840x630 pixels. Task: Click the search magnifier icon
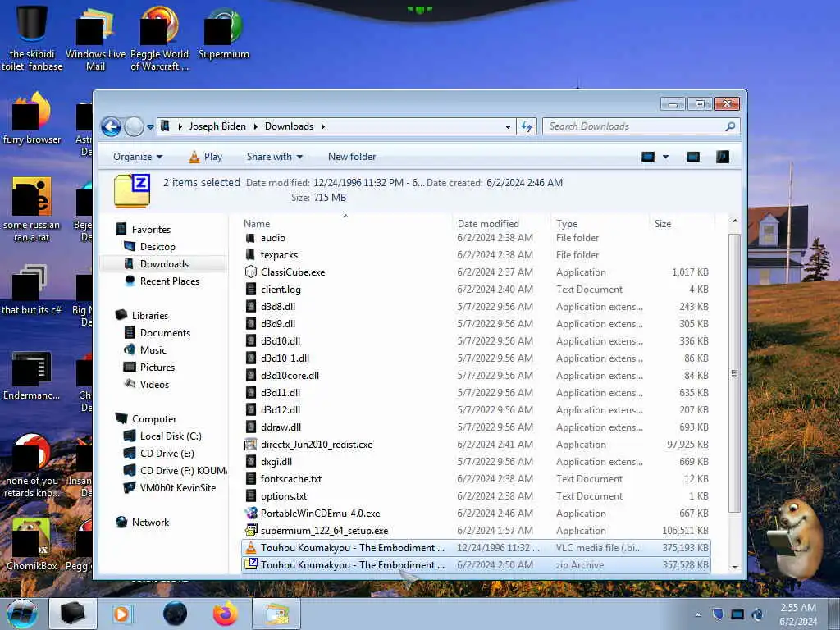click(x=729, y=126)
